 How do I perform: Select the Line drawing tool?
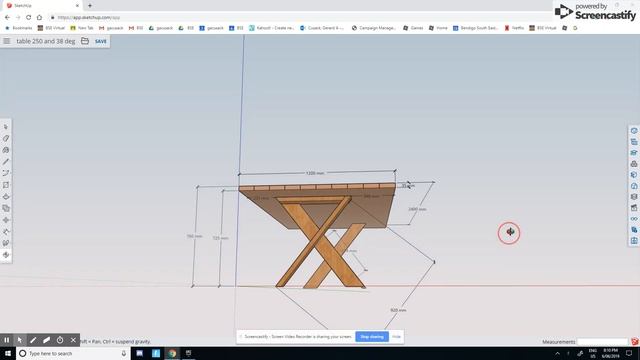coord(6,162)
